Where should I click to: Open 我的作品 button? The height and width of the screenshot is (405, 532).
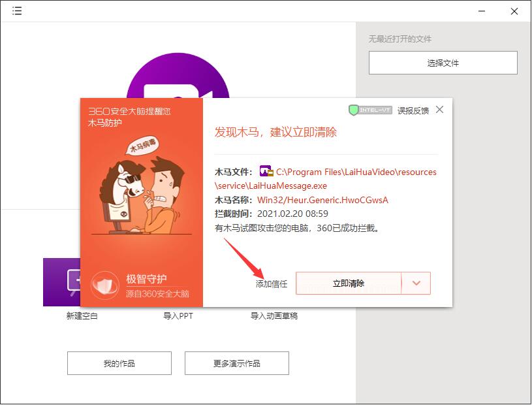tap(119, 363)
